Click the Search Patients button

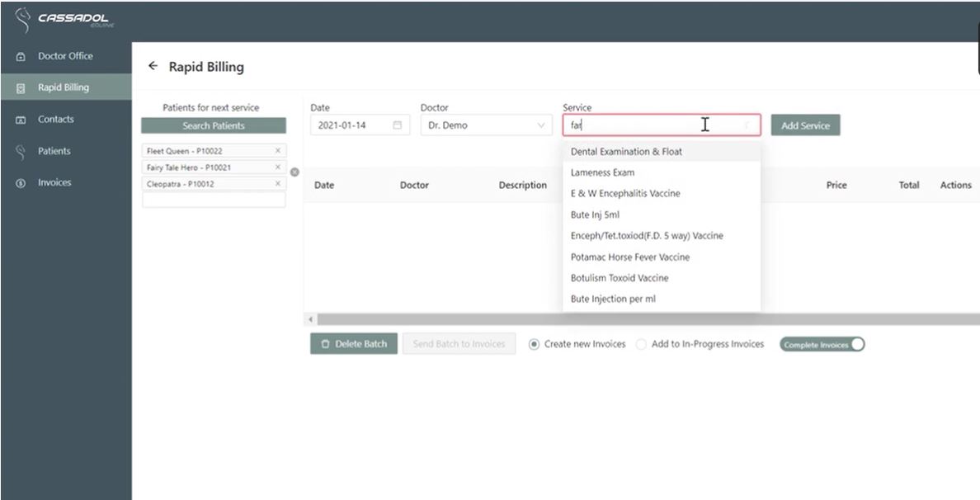pyautogui.click(x=213, y=125)
